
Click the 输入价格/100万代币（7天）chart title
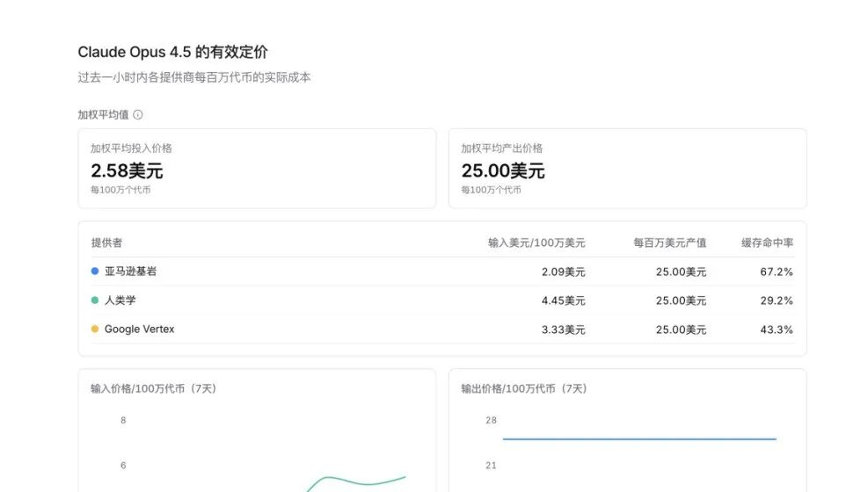coord(153,388)
